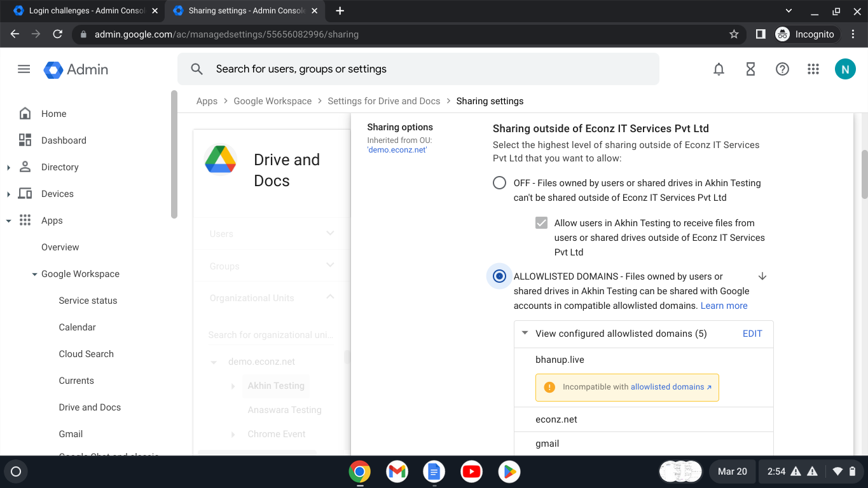Viewport: 868px width, 488px height.
Task: Click the 'demo.econz.net' inherited OU link
Action: tap(397, 150)
